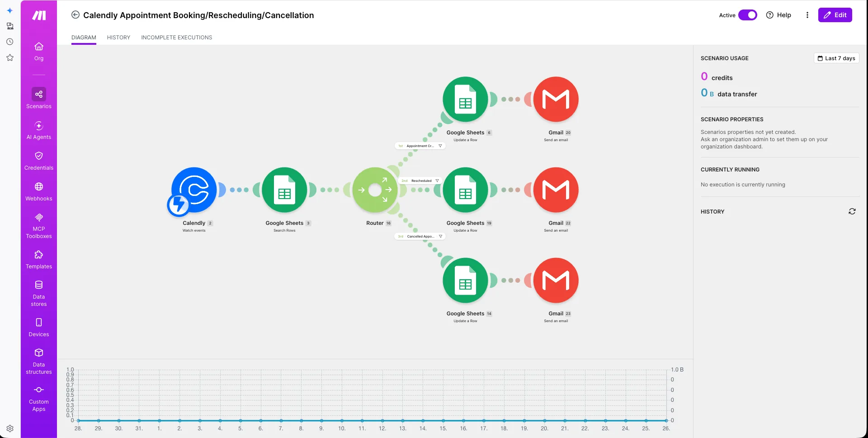Screen dimensions: 868x438
Task: Click the second icon in the left strip
Action: pyautogui.click(x=10, y=26)
